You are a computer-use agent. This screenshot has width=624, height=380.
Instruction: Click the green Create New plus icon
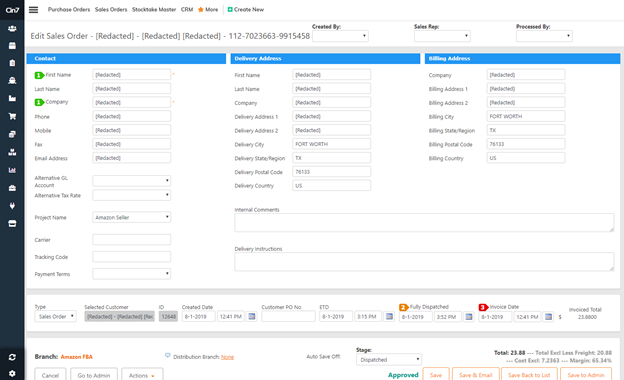pyautogui.click(x=230, y=10)
